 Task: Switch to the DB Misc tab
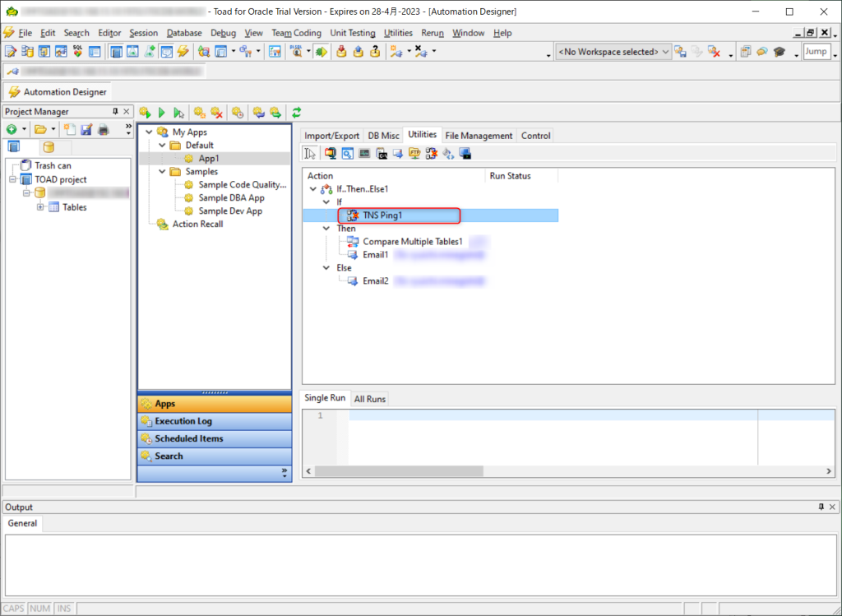[x=383, y=136]
